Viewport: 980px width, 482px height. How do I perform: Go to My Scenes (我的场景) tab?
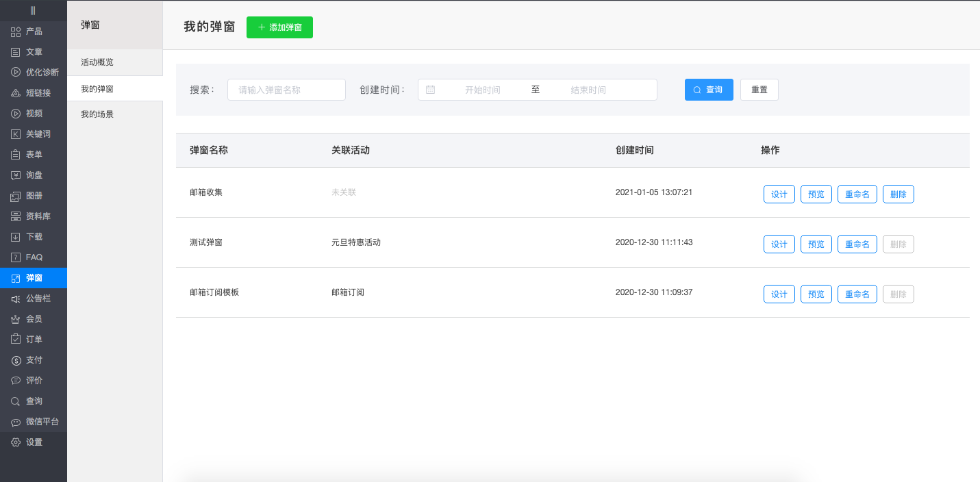(97, 114)
